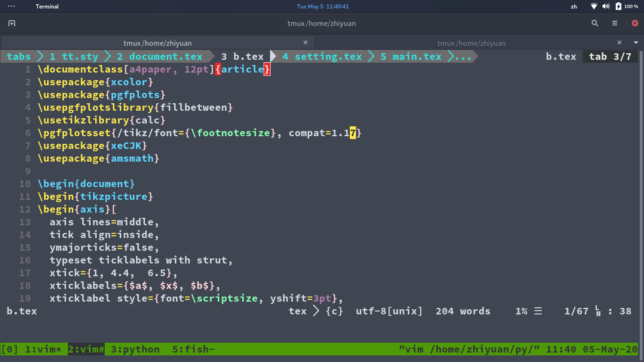Click the 1% scroll percentage indicator
The image size is (644, 362).
521,311
